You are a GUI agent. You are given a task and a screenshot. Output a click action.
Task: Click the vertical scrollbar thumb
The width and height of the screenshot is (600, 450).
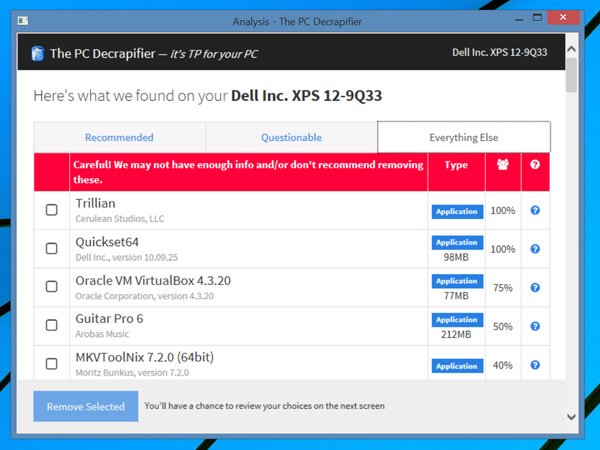(571, 75)
